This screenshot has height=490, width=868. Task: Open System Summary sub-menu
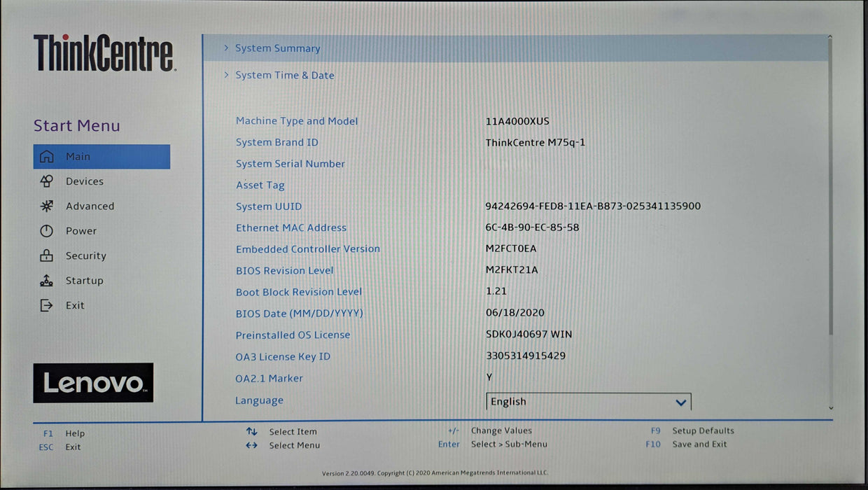(515, 48)
